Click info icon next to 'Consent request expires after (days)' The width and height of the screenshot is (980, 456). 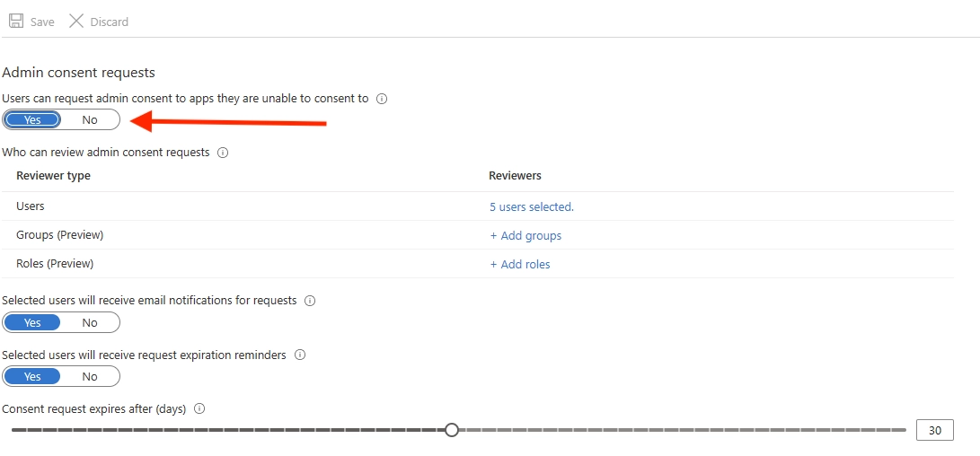199,409
